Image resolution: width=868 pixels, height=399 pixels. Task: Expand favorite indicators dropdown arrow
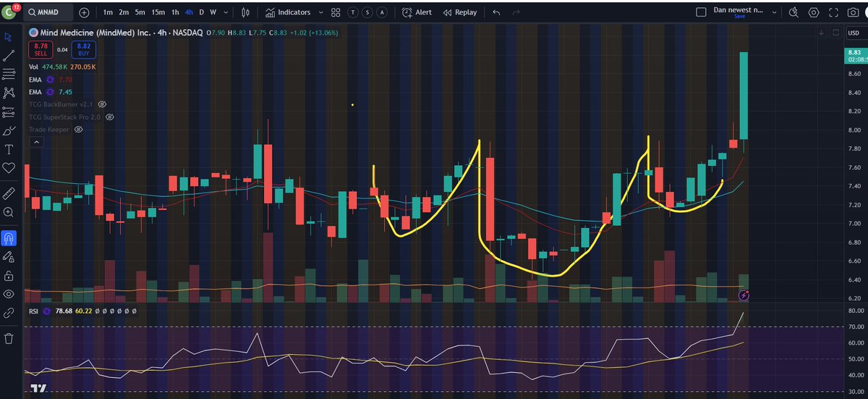pyautogui.click(x=320, y=12)
